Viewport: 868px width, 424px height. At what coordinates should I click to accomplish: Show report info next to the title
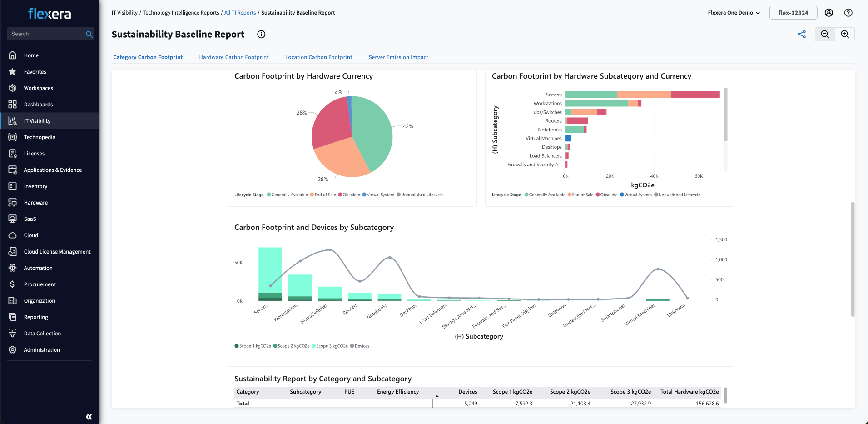(261, 35)
